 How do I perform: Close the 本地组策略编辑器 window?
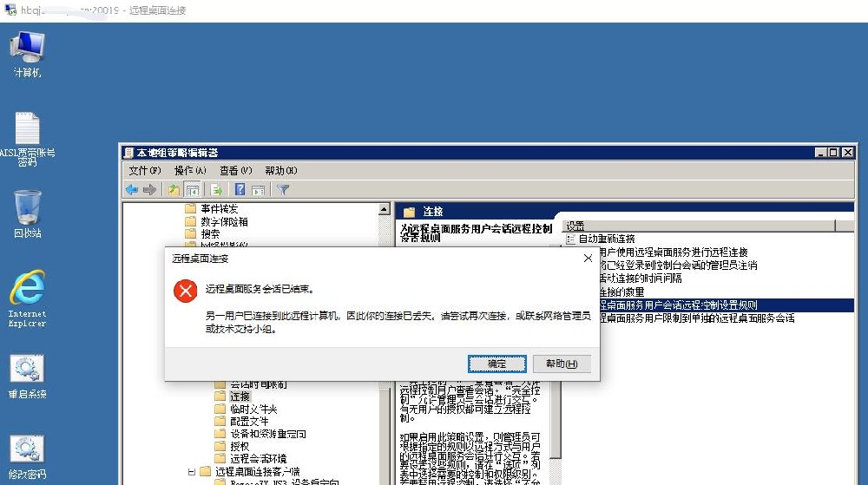point(847,152)
